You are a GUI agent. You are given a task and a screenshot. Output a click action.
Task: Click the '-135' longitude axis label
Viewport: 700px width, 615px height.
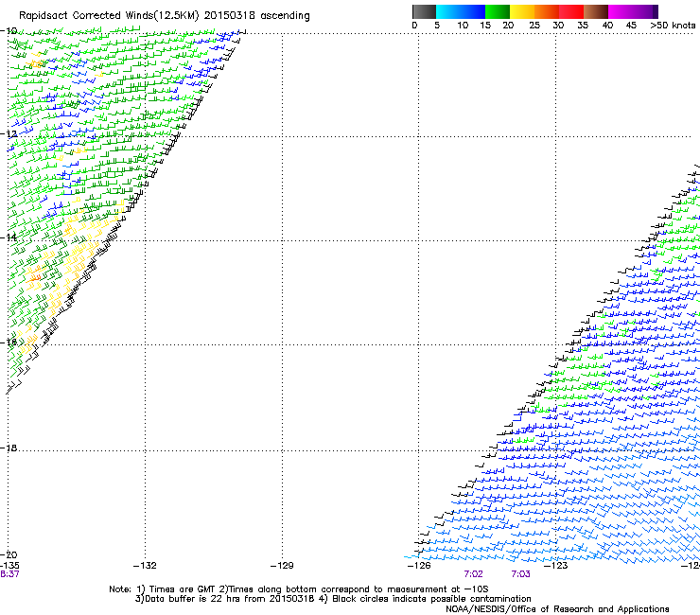(9, 566)
